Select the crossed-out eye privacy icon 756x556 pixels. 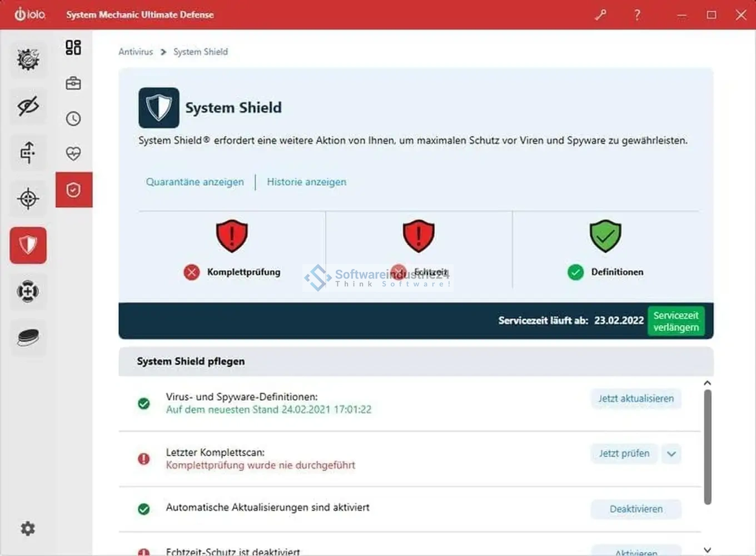28,106
